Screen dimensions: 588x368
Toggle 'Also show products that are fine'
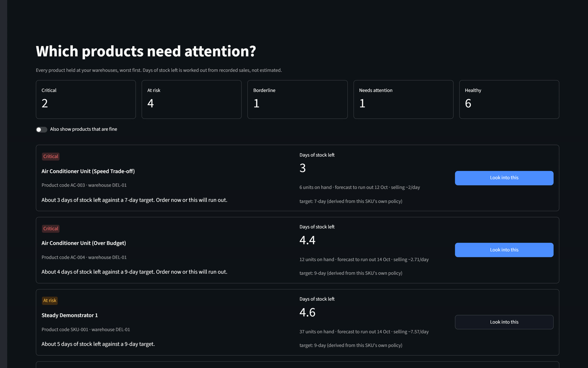point(42,129)
